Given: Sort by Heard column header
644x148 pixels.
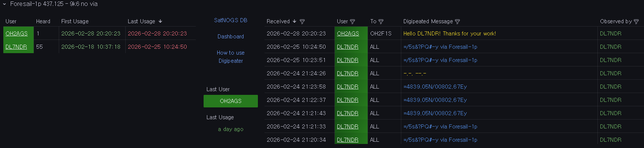Looking at the screenshot, I should click(43, 21).
